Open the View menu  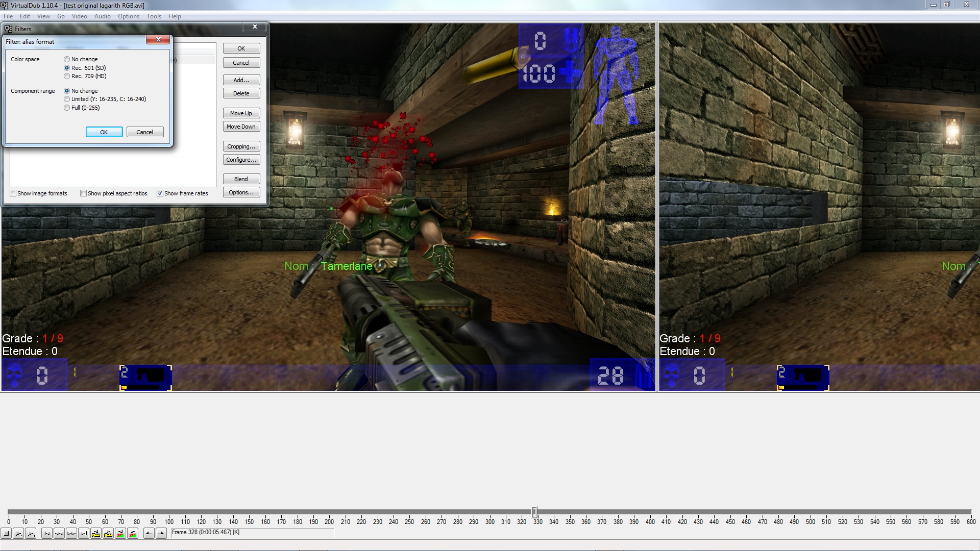tap(43, 16)
